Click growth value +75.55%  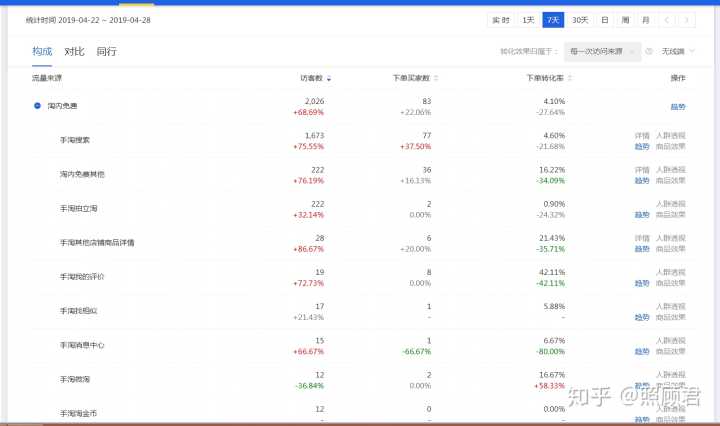coord(309,146)
